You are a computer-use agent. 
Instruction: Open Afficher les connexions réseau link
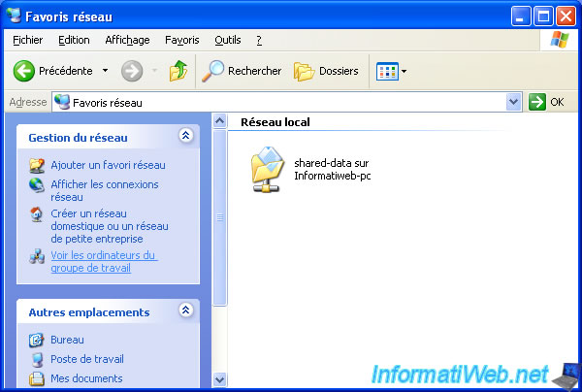coord(105,191)
